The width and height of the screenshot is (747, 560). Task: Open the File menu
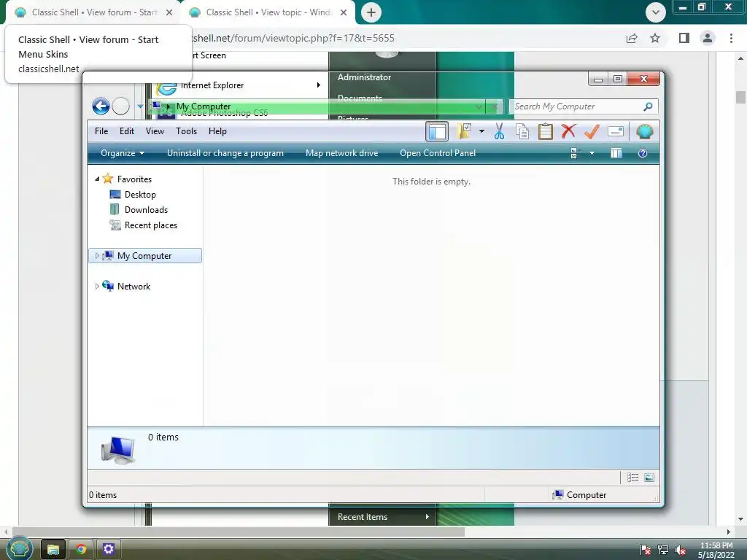101,131
